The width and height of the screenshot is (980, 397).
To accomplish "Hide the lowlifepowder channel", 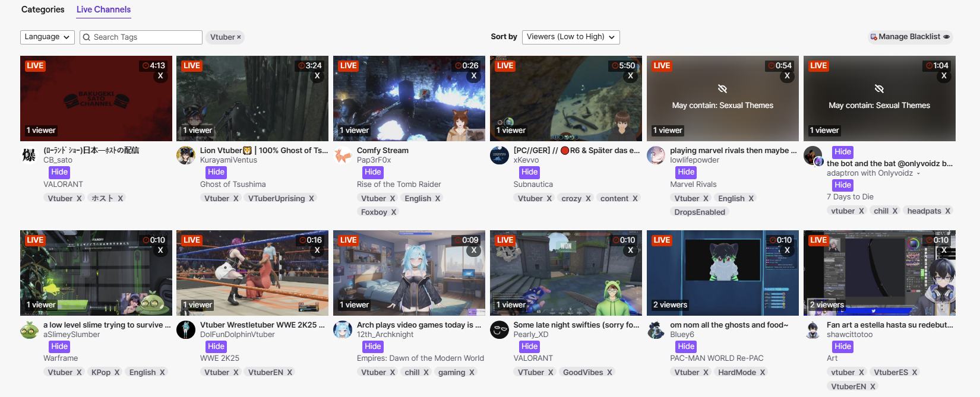I will point(686,172).
